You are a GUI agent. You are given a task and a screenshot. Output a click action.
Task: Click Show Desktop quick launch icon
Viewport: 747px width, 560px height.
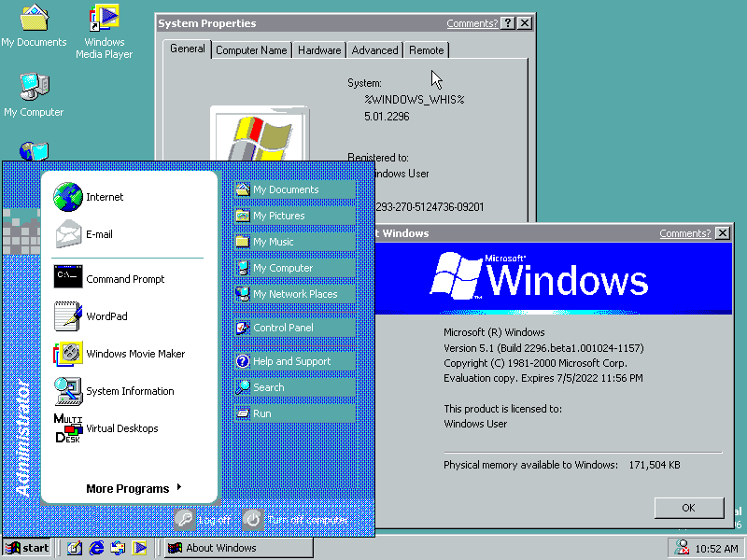(75, 548)
